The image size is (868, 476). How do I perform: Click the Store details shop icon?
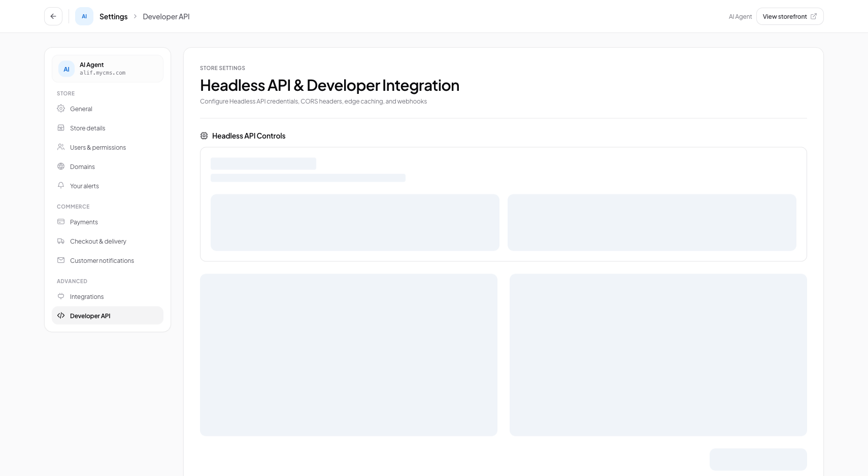[x=61, y=127]
